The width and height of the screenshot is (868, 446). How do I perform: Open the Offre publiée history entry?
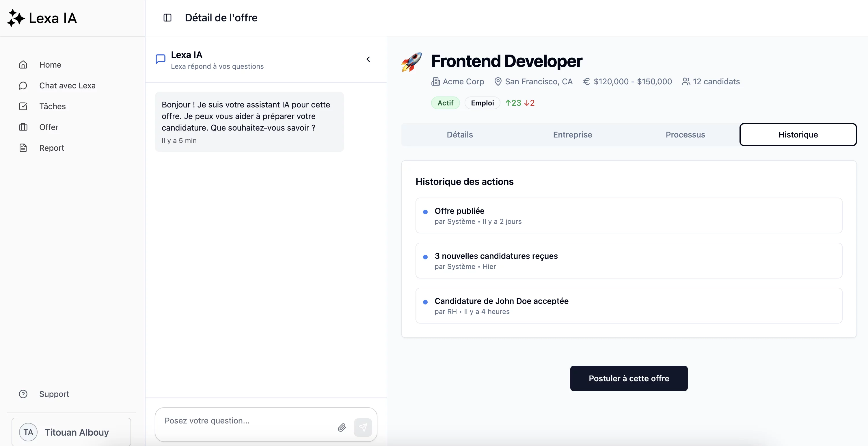[x=629, y=216]
